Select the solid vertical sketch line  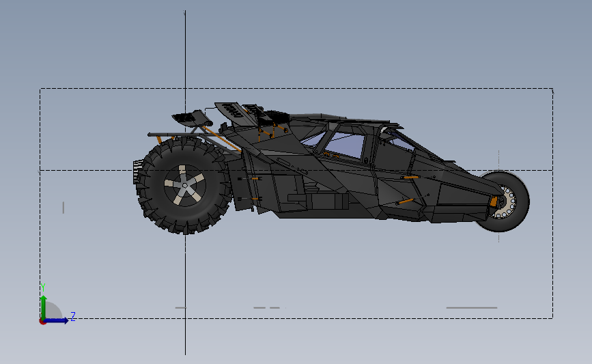click(185, 182)
